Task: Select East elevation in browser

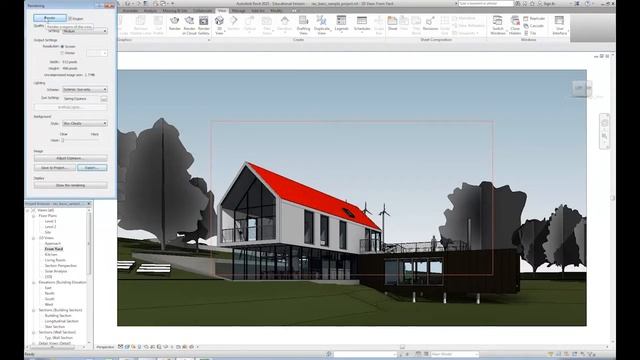Action: click(x=48, y=288)
